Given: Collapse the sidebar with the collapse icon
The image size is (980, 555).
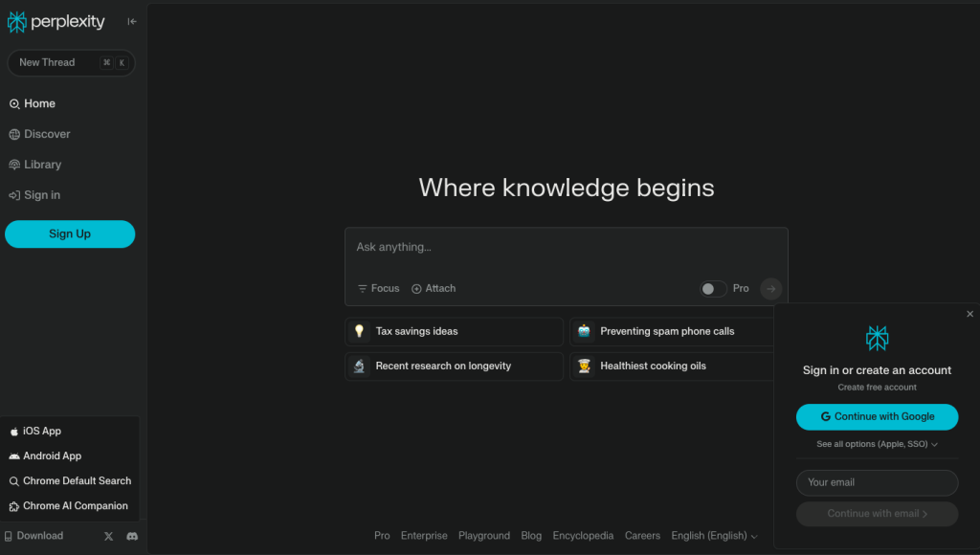Looking at the screenshot, I should point(131,21).
